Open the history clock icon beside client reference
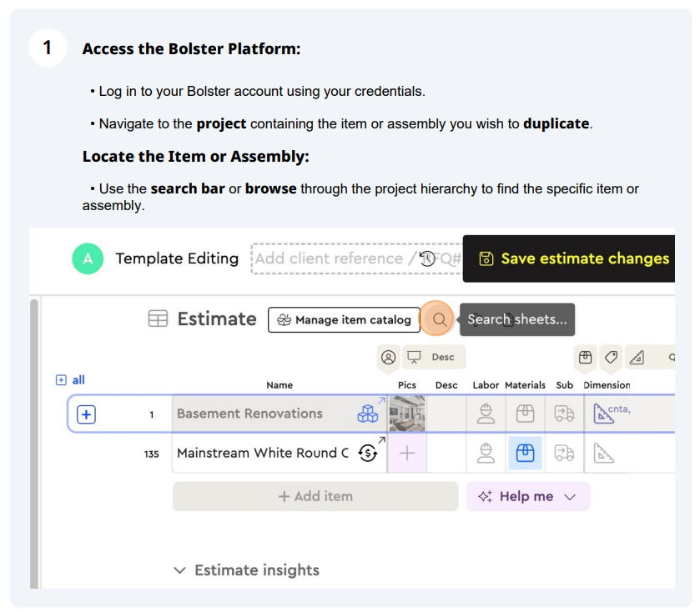 point(427,258)
